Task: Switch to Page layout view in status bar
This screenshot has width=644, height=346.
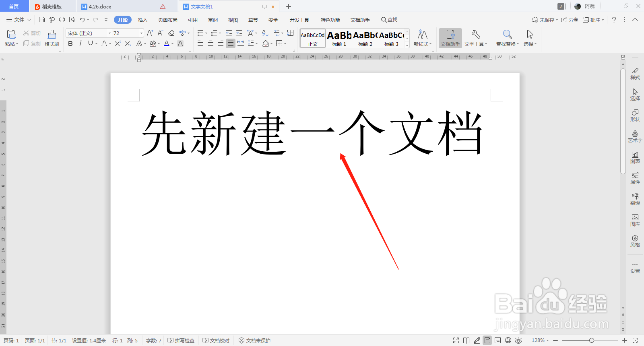Action: point(487,340)
